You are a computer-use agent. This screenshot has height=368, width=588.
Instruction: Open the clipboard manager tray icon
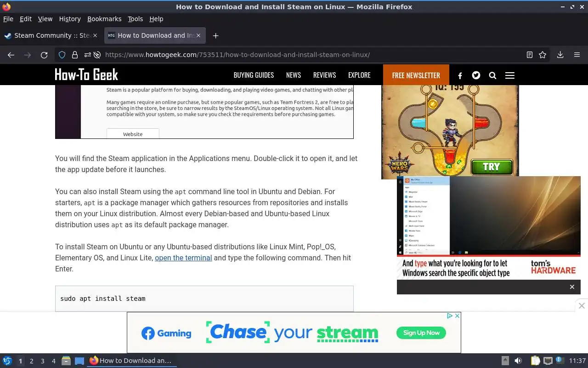[535, 361]
